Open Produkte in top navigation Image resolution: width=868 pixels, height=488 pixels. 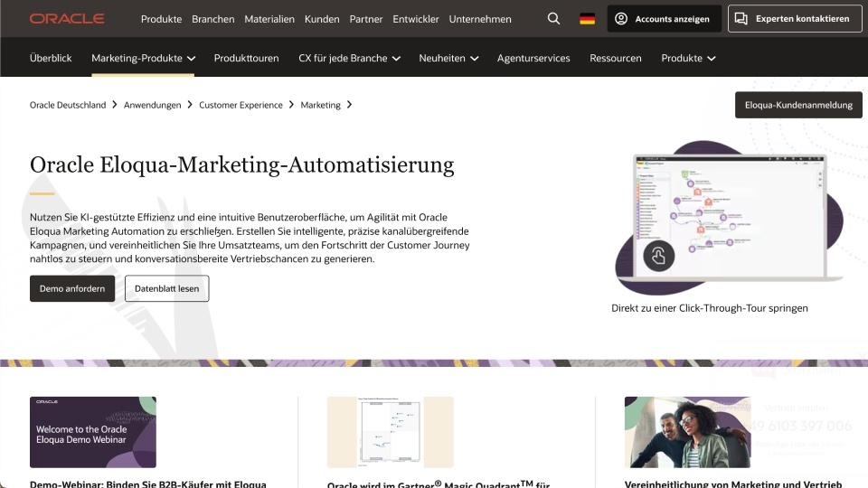pos(161,19)
